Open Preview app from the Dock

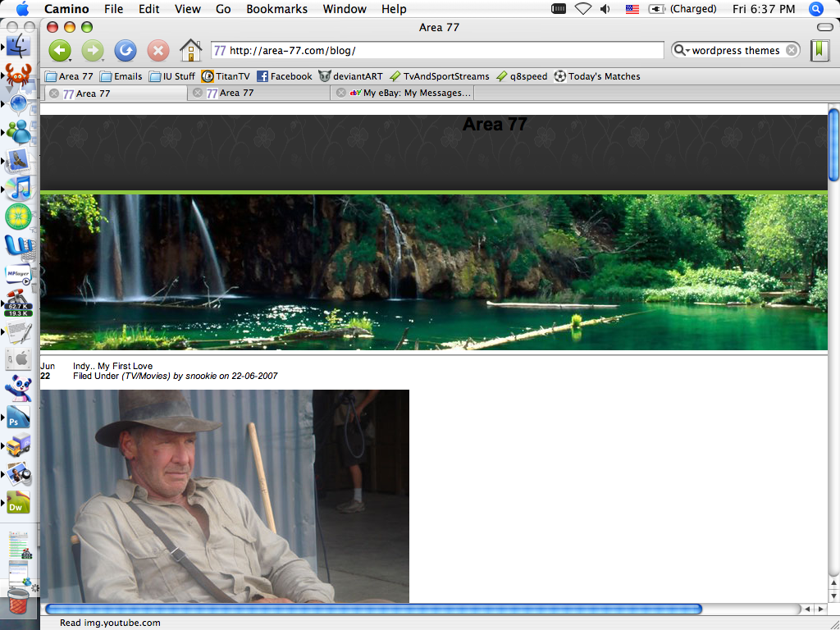tap(19, 474)
